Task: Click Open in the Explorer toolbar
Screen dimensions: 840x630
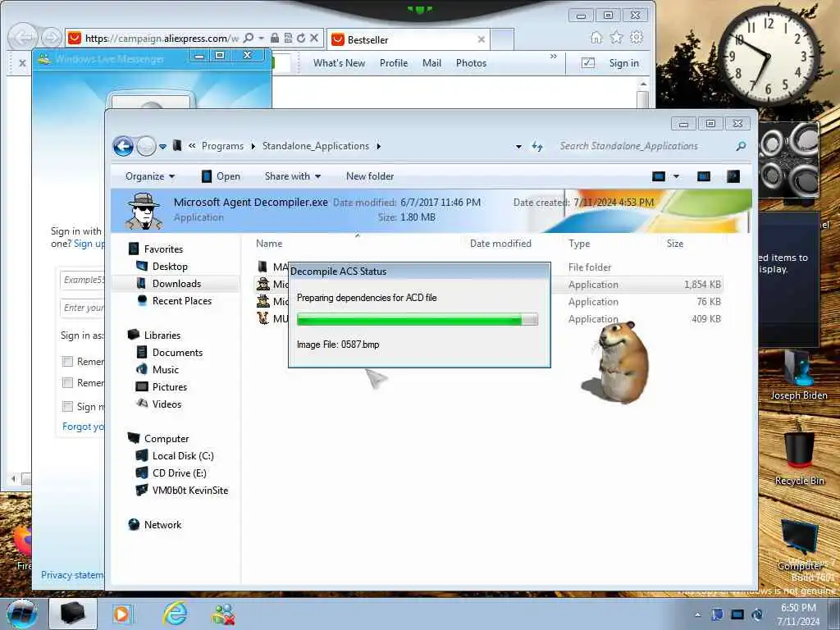Action: pyautogui.click(x=220, y=176)
